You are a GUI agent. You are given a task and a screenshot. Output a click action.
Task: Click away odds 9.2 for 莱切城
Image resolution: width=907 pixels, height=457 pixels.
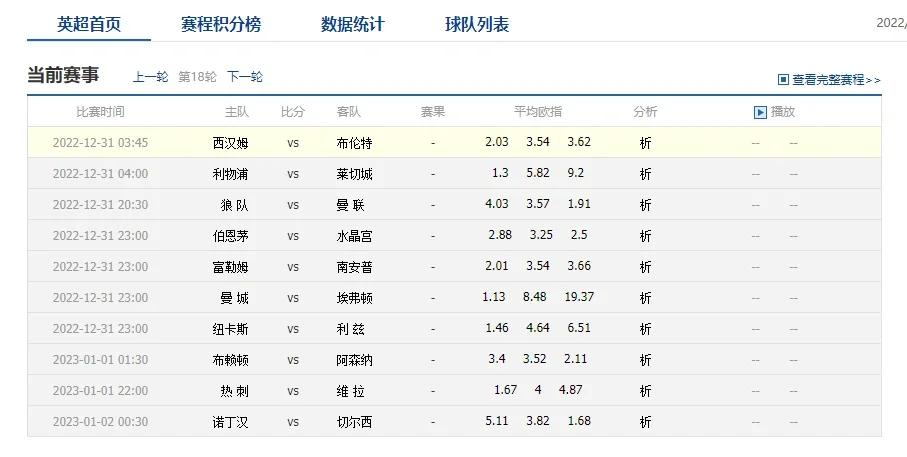pyautogui.click(x=576, y=173)
